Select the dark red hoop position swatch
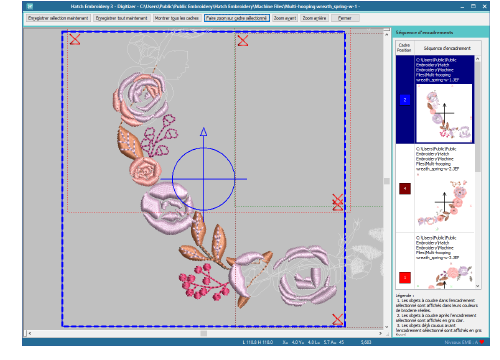 [x=405, y=189]
